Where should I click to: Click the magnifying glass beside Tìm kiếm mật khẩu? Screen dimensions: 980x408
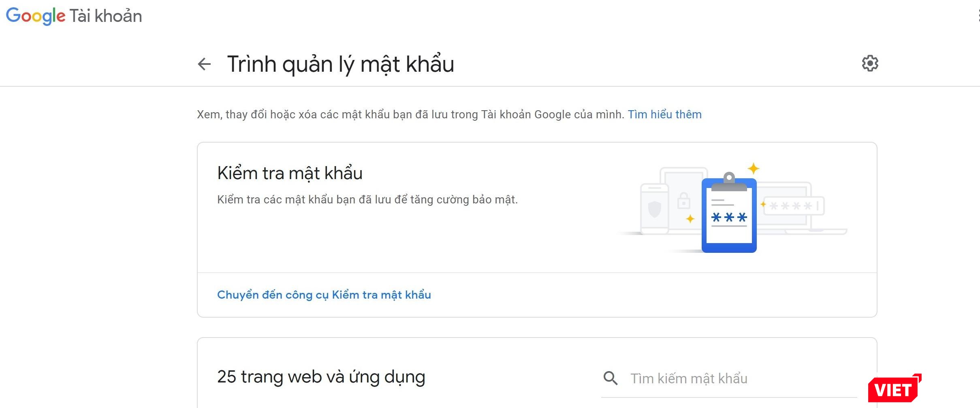point(610,378)
